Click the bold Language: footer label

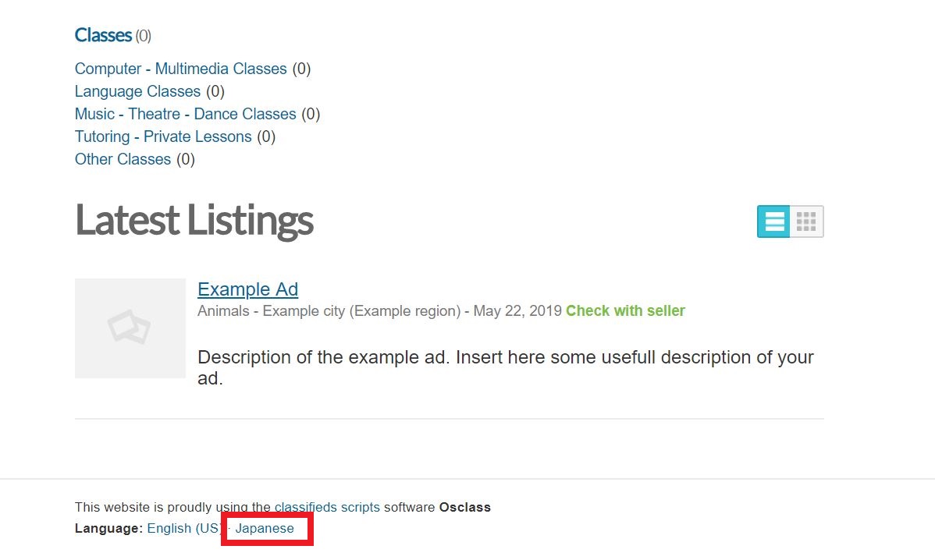[108, 528]
